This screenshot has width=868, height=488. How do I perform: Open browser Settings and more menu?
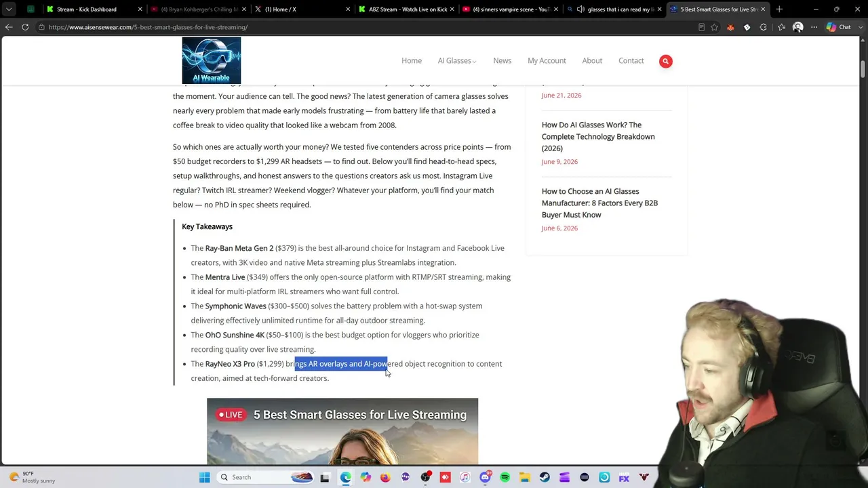coord(813,27)
